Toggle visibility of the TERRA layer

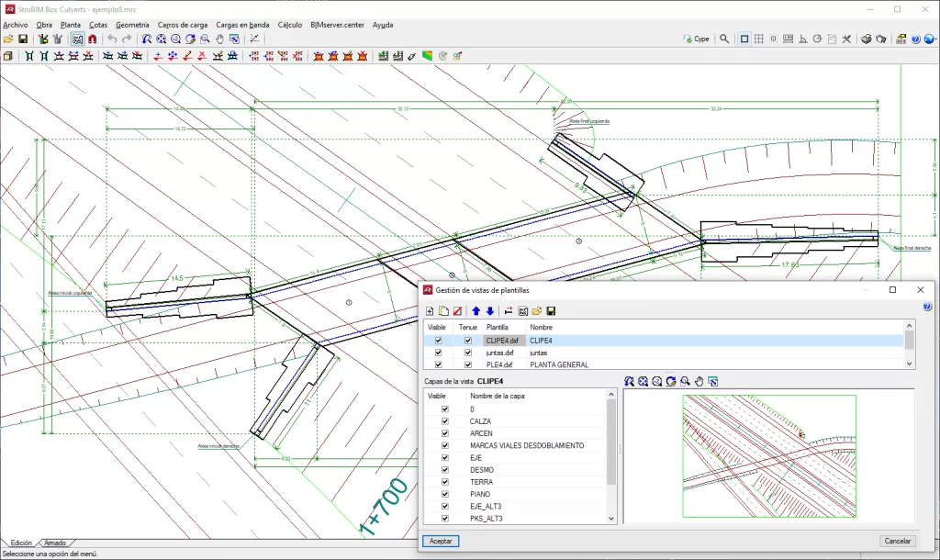(x=445, y=482)
